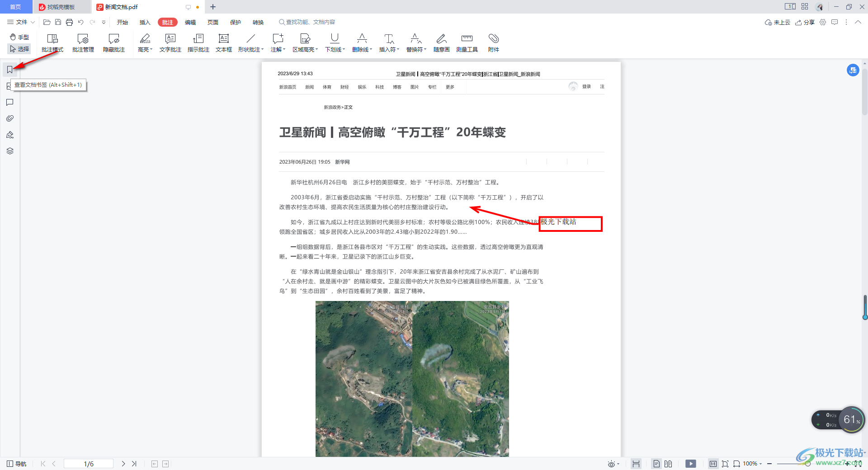Click the save icon in quick toolbar

(x=58, y=22)
